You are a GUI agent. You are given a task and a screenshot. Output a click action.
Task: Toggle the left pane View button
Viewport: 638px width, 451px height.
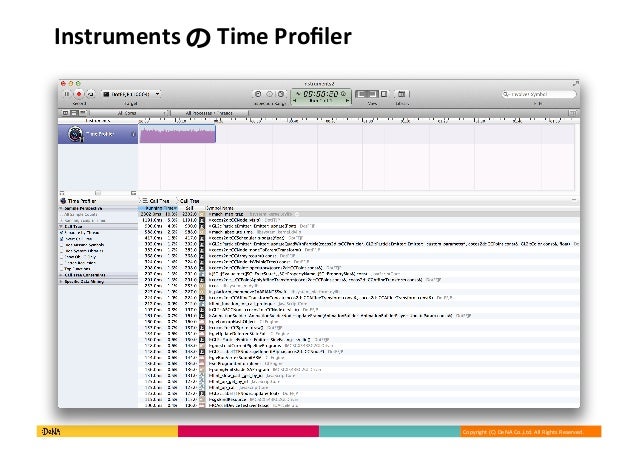point(361,94)
